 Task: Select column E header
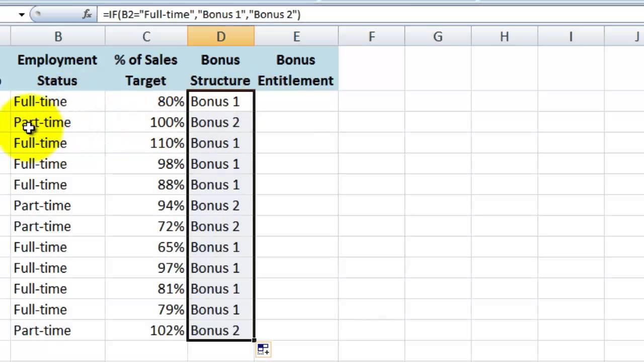click(x=296, y=36)
